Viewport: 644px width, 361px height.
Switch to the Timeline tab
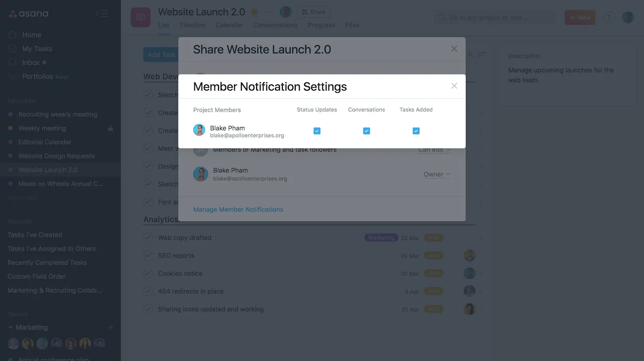[192, 25]
